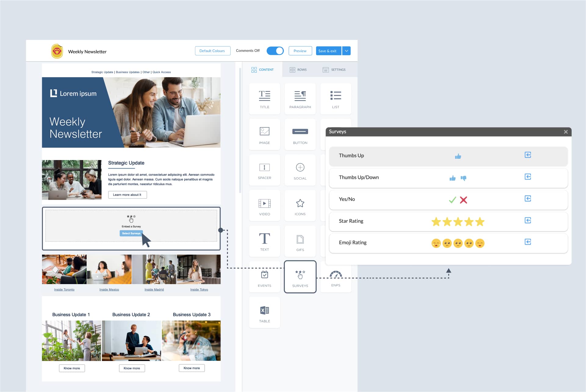Switch to the Settings tab
Screen dimensions: 586x392
point(335,69)
